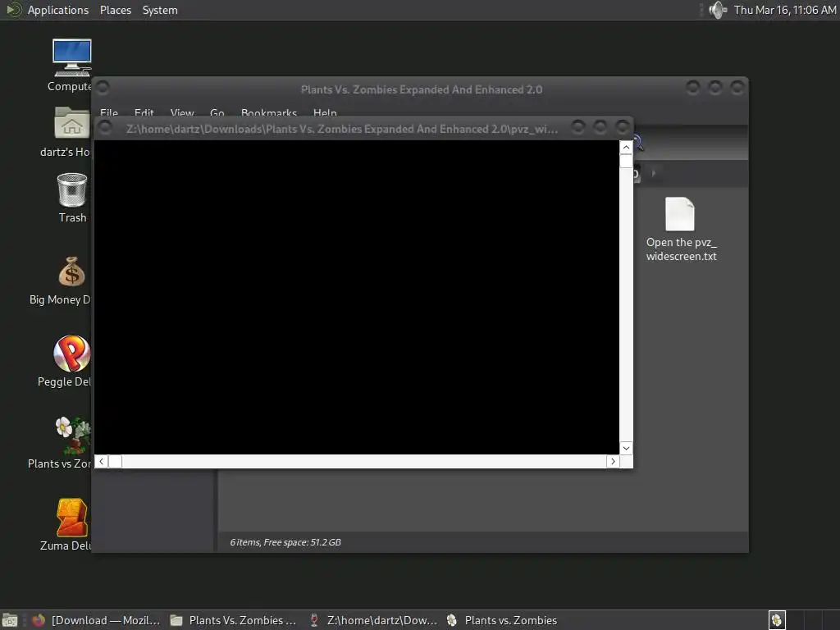Switch to Download — Mozilla taskbar window
Image resolution: width=840 pixels, height=630 pixels.
pos(97,620)
